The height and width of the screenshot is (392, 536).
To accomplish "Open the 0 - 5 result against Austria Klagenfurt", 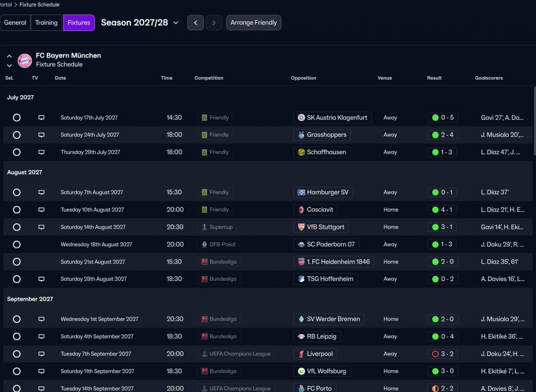I will coord(443,118).
